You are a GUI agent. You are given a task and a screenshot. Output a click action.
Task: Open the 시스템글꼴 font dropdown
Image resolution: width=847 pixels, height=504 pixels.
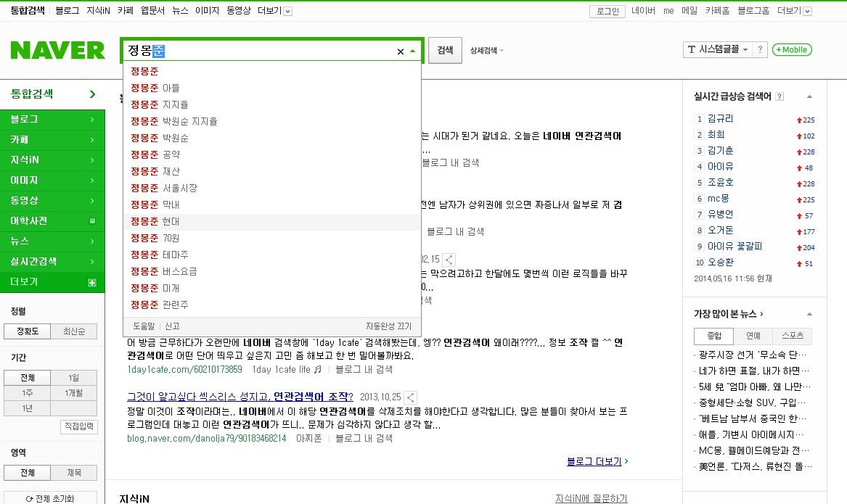(718, 49)
